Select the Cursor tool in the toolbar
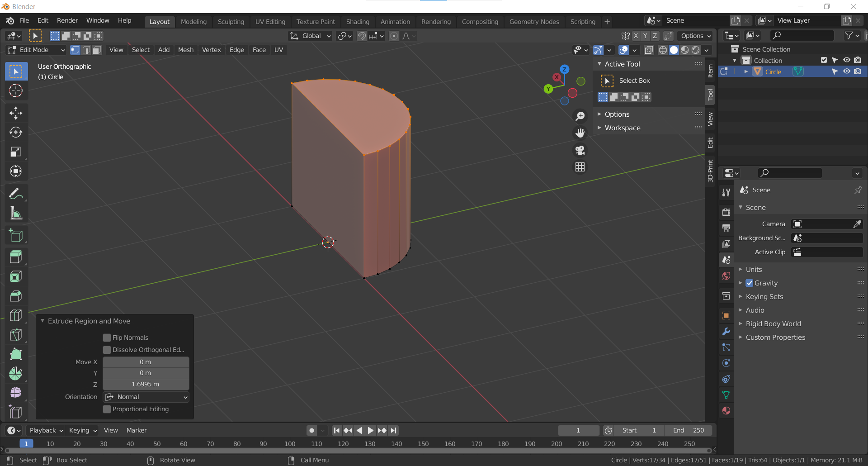 [16, 90]
